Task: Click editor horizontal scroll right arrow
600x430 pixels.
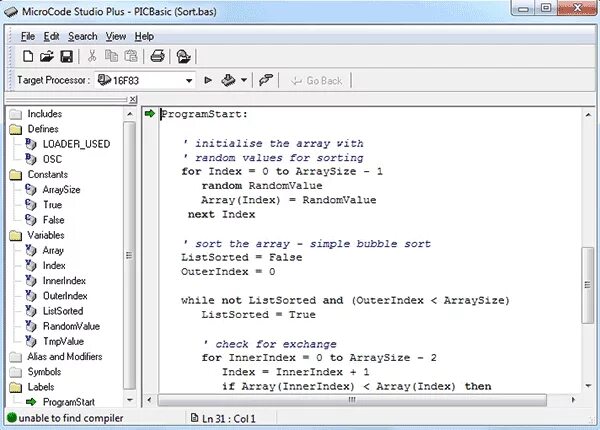Action: coord(573,400)
